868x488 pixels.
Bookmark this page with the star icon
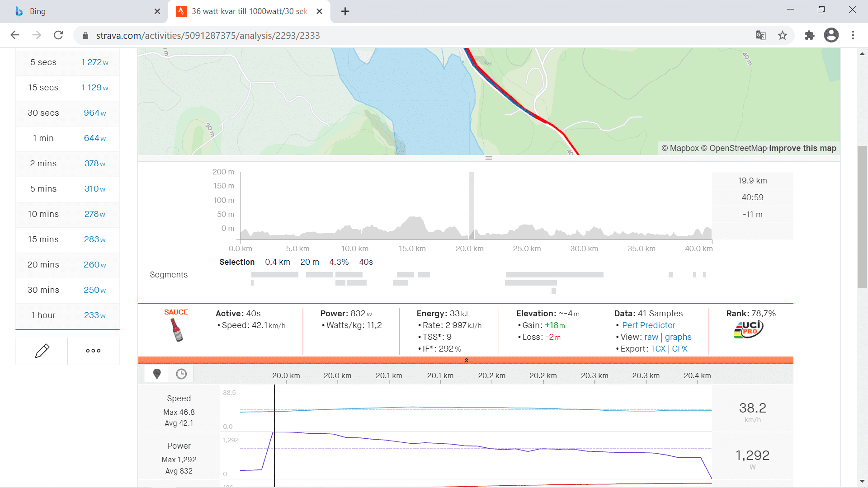[783, 35]
